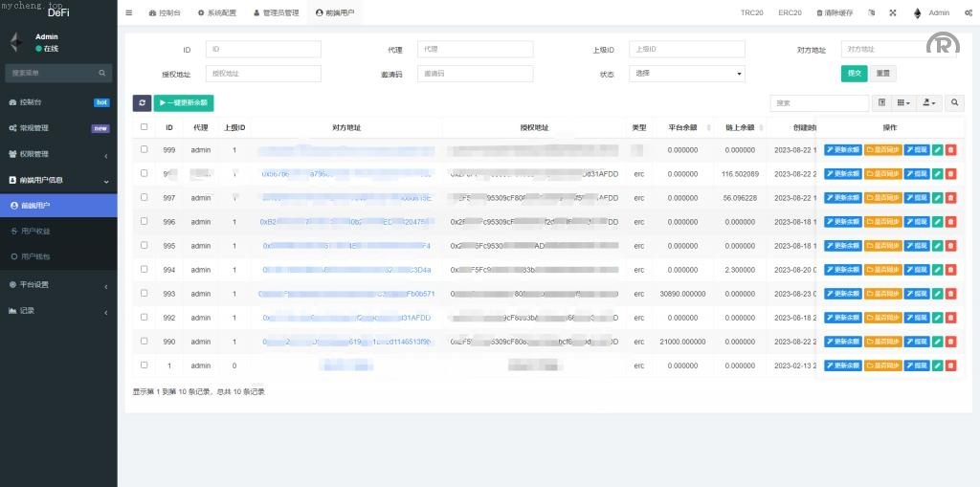
Task: Click the refresh table icon button
Action: [x=142, y=102]
